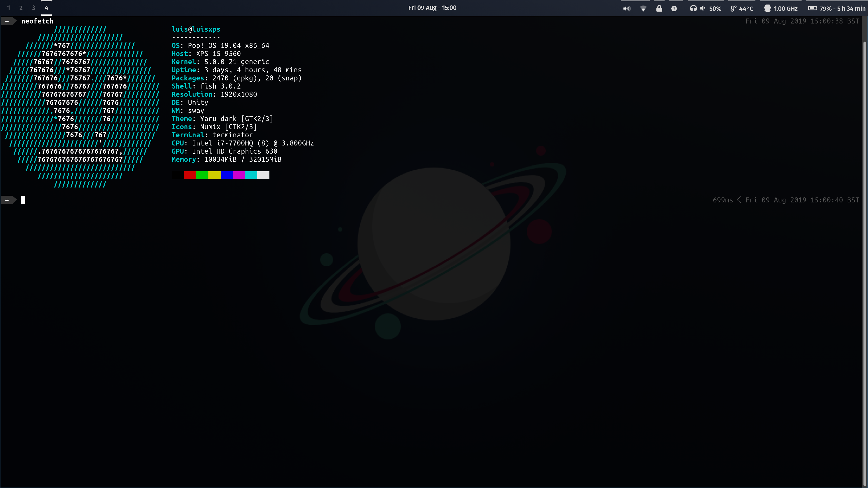Select the cyan swatch in the neofetch palette

click(251, 175)
